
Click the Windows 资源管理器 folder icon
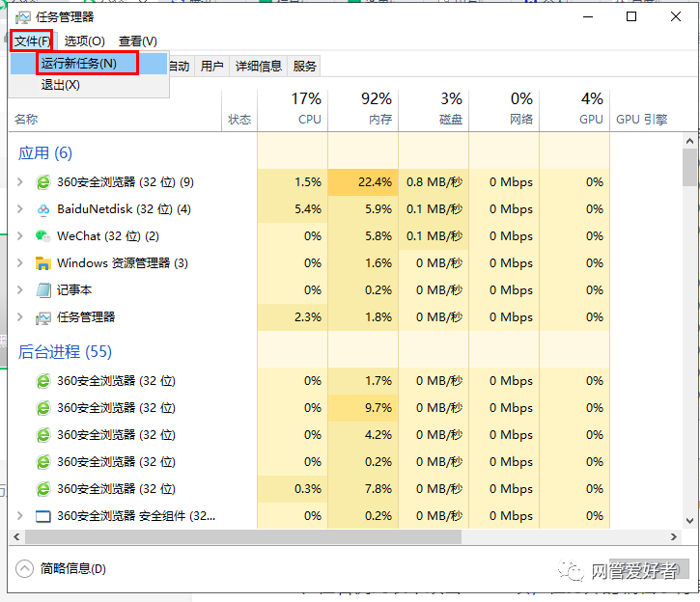(x=43, y=263)
